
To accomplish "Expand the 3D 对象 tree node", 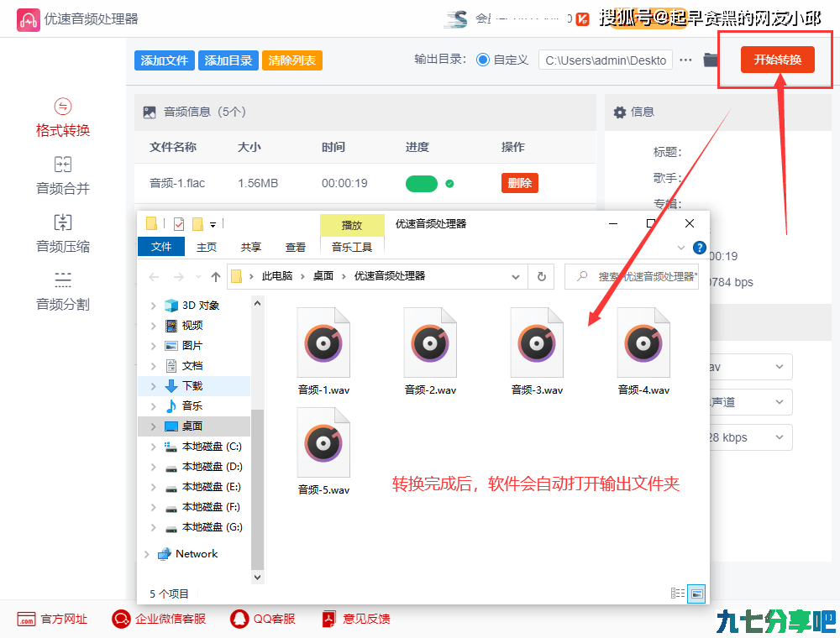I will click(x=153, y=306).
